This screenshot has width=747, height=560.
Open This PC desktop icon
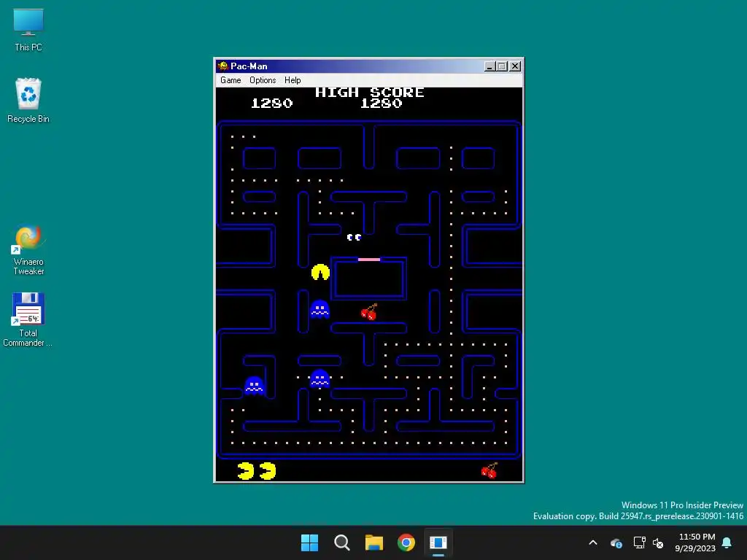coord(28,30)
